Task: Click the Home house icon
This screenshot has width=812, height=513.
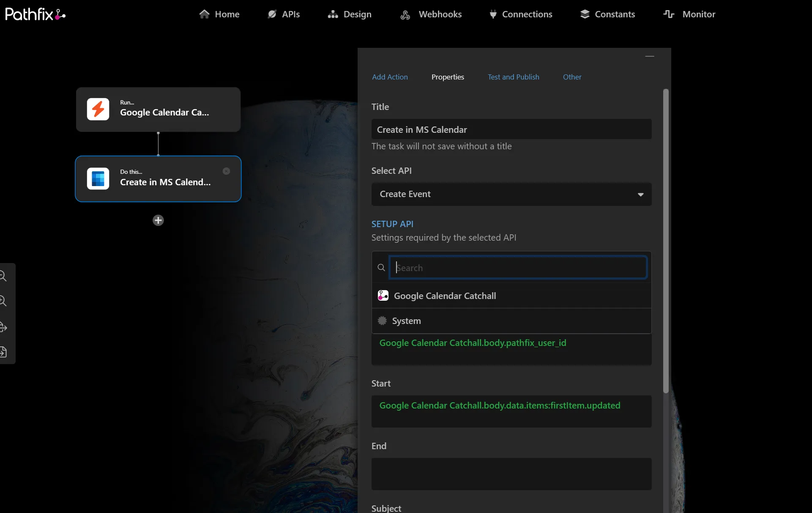Action: [x=205, y=14]
